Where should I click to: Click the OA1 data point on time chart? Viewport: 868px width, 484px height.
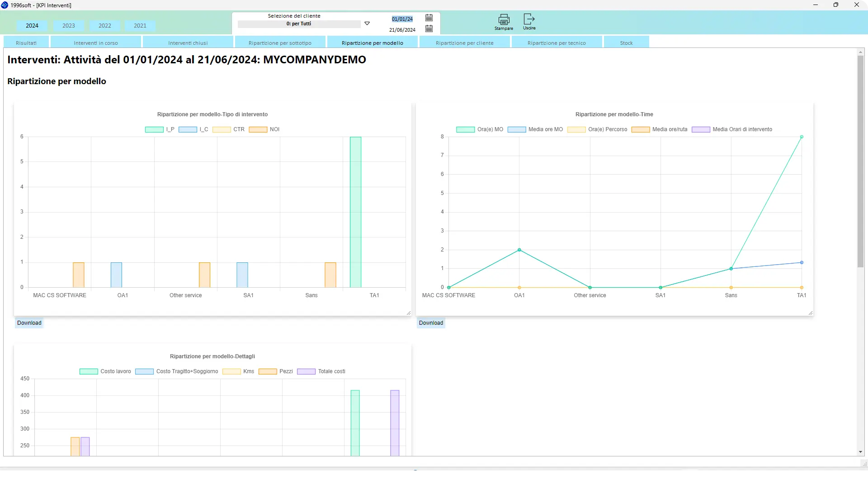pos(519,250)
